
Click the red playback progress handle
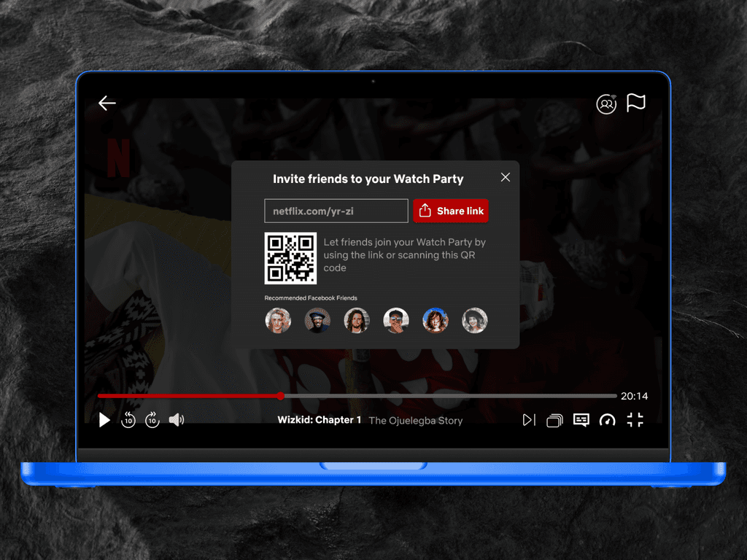click(x=281, y=396)
